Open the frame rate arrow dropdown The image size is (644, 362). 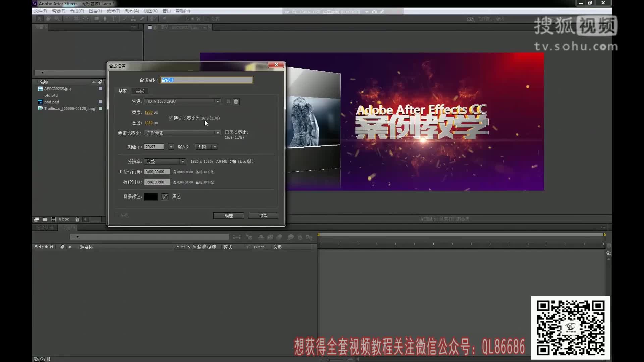pyautogui.click(x=171, y=147)
